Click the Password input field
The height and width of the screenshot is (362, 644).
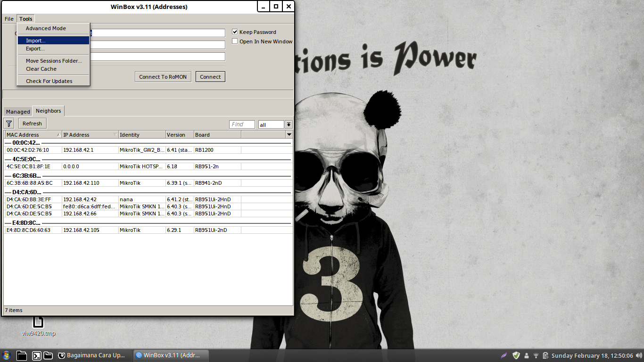(x=157, y=57)
